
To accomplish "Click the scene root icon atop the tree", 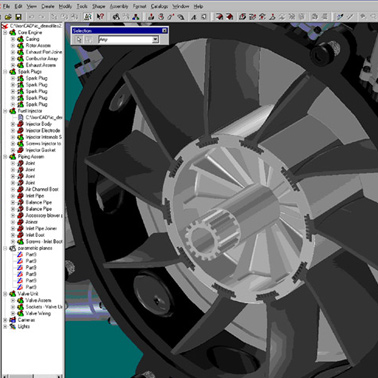I will coord(5,26).
